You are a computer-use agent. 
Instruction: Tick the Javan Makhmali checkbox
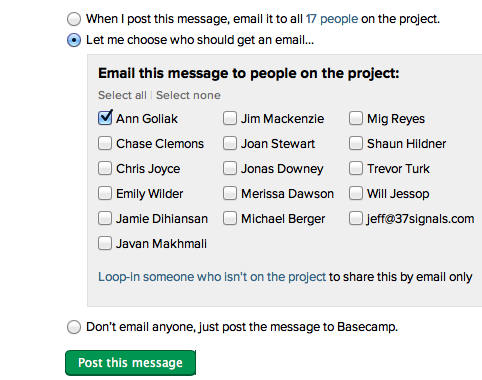[x=105, y=243]
